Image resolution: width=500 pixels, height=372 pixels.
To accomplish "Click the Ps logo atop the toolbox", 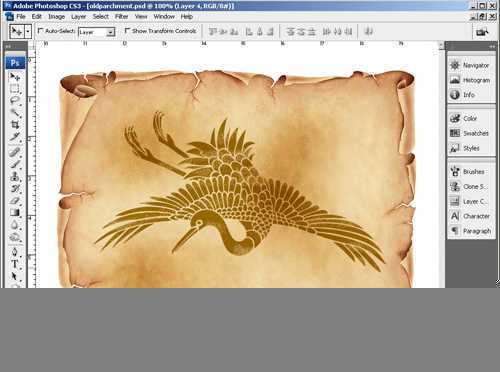I will (x=15, y=63).
